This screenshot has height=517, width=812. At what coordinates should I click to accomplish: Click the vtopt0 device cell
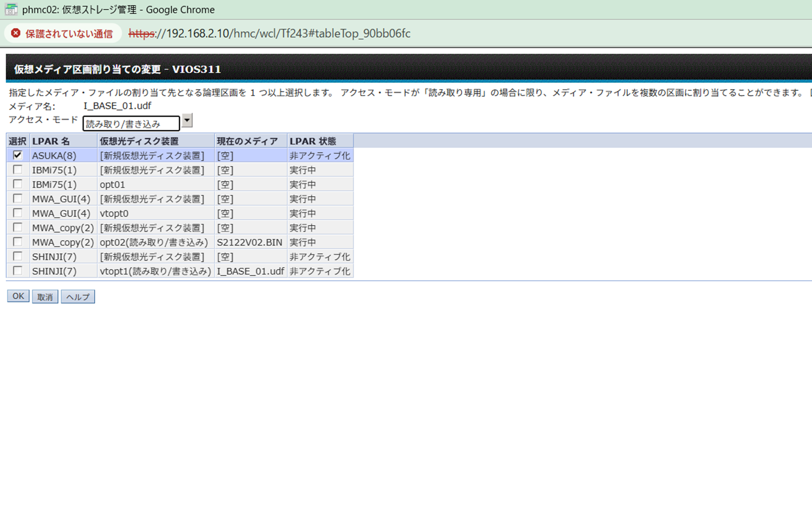tap(156, 213)
